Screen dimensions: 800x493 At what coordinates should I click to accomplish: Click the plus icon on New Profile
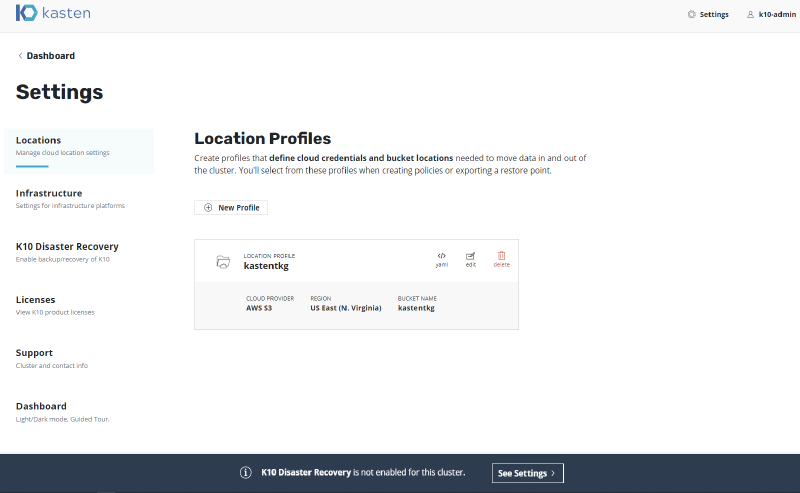[x=208, y=208]
